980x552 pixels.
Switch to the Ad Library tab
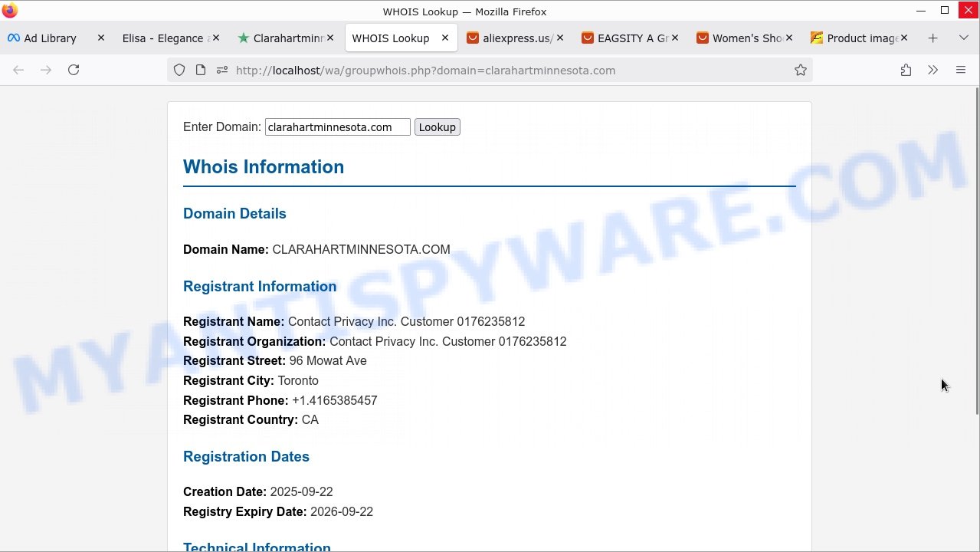point(50,38)
